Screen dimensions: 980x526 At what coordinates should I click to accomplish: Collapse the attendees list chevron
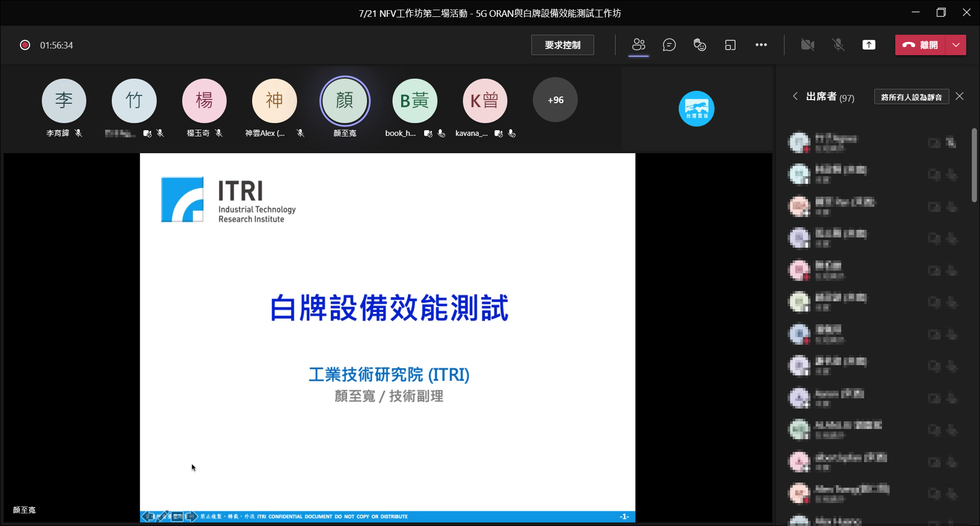pyautogui.click(x=795, y=96)
